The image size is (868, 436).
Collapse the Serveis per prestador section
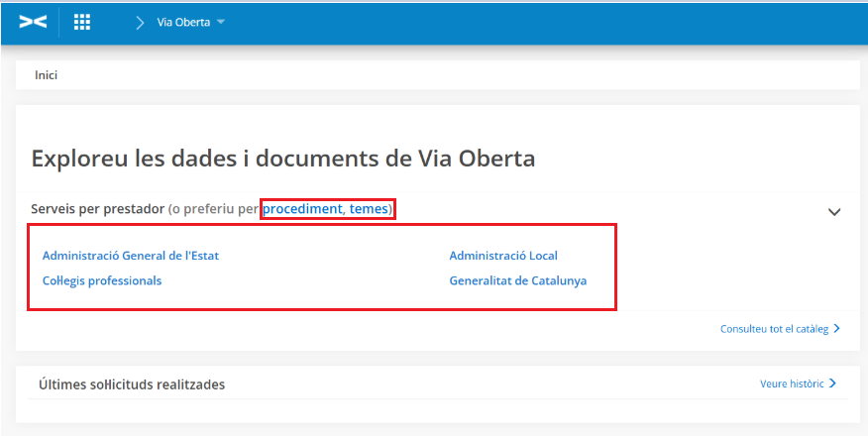tap(833, 211)
